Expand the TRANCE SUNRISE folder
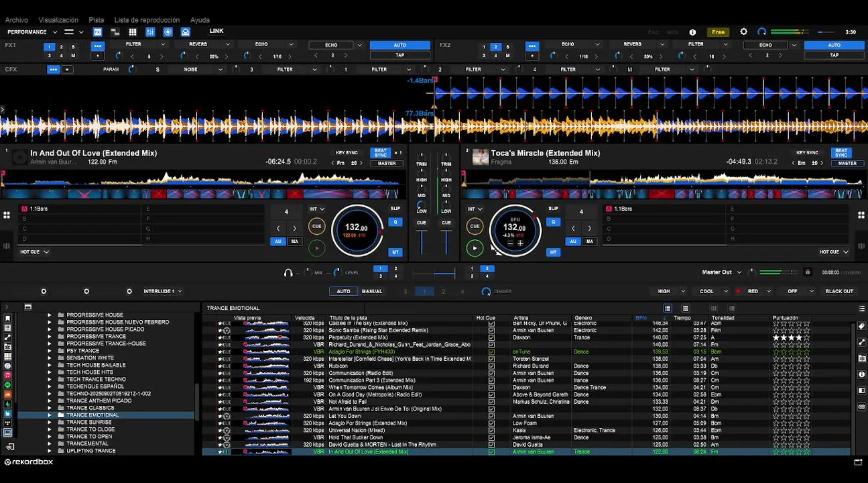 pos(50,422)
